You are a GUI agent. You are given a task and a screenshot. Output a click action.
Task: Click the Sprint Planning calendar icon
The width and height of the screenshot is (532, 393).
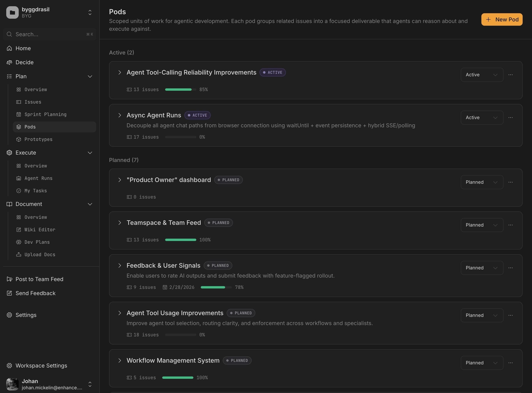tap(19, 114)
